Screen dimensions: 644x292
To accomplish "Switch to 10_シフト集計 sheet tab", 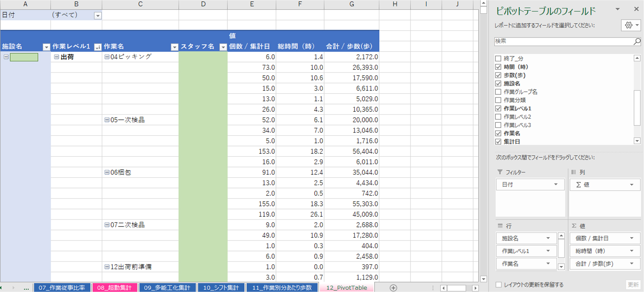I will tap(221, 288).
